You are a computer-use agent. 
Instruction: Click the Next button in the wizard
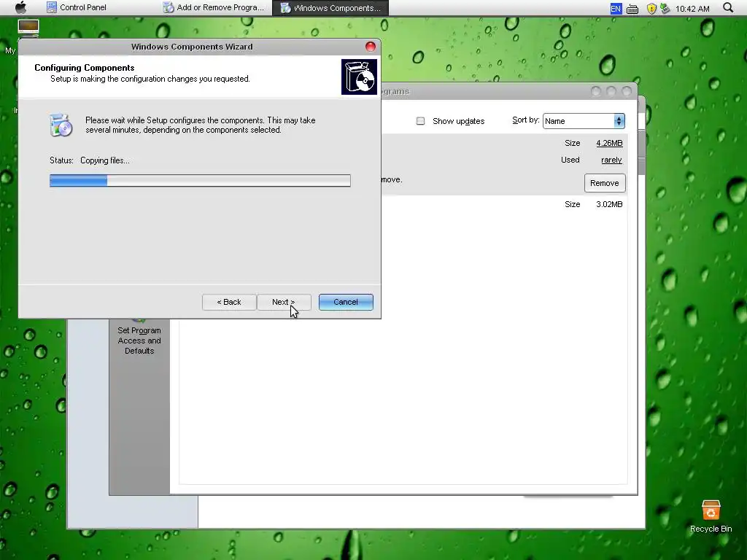pos(284,302)
